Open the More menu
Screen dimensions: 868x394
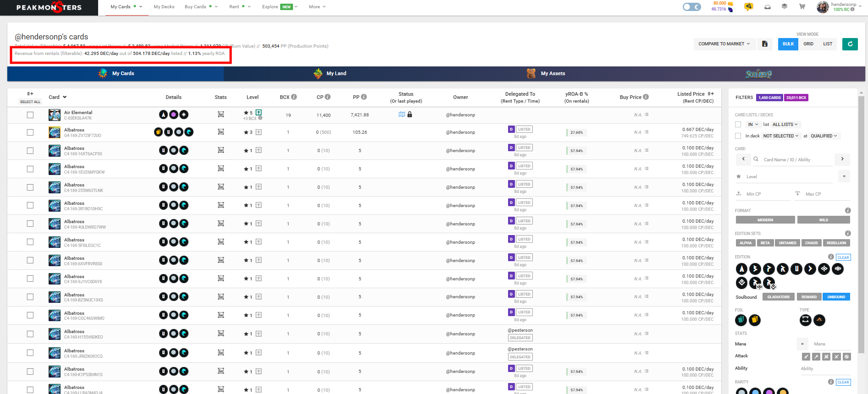click(x=317, y=7)
